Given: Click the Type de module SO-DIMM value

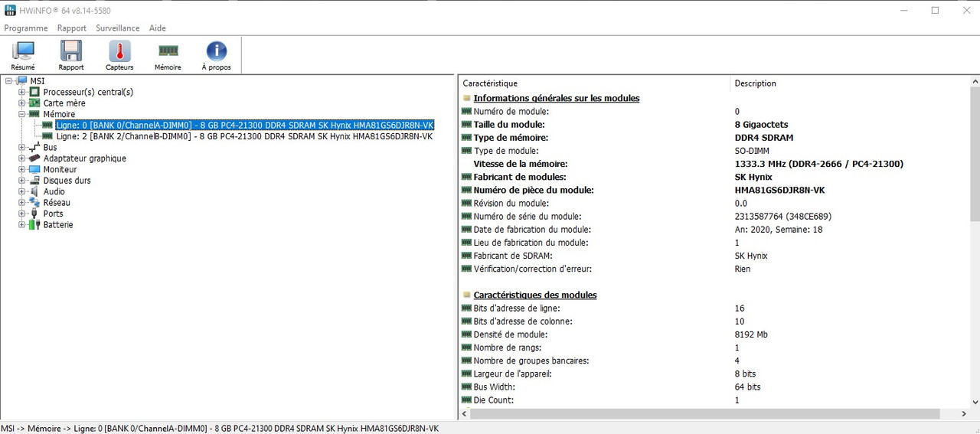Looking at the screenshot, I should pos(752,151).
